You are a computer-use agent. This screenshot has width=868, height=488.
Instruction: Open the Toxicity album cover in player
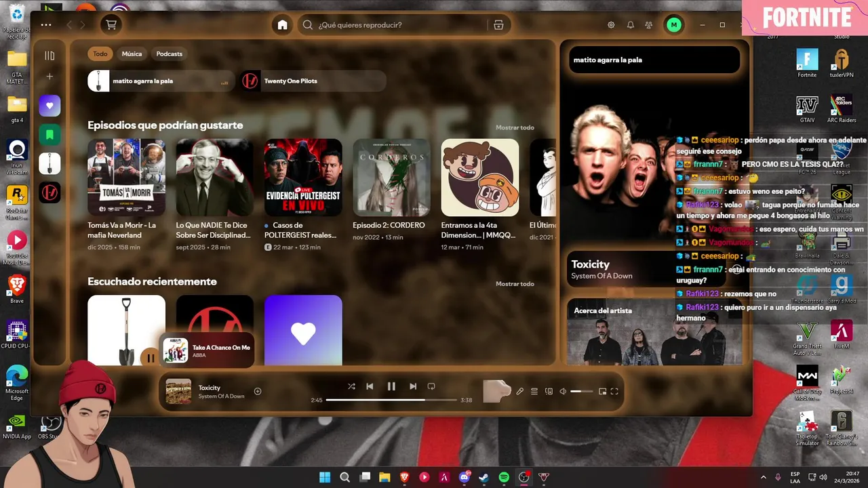pos(178,391)
